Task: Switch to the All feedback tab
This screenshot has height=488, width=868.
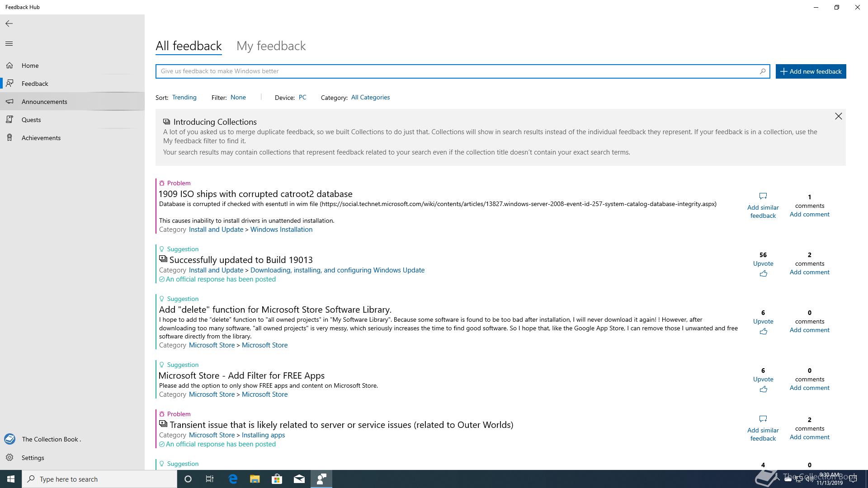Action: (x=189, y=46)
